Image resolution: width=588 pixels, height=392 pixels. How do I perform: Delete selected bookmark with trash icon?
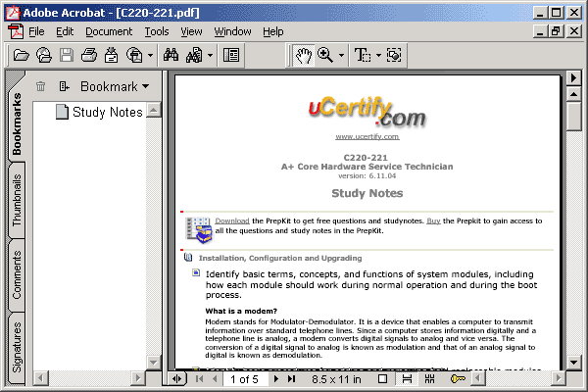coord(40,86)
